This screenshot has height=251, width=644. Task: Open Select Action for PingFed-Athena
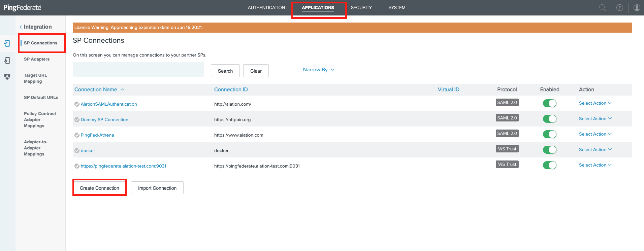pos(595,134)
